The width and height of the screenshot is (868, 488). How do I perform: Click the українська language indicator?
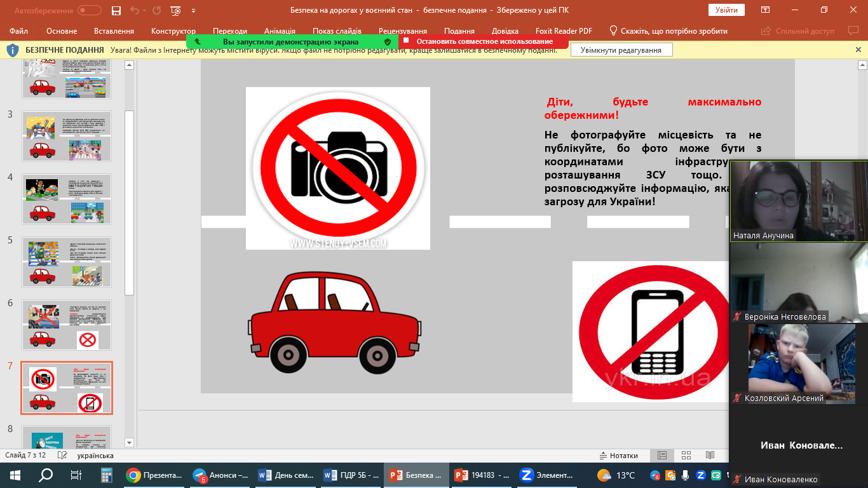coord(95,456)
